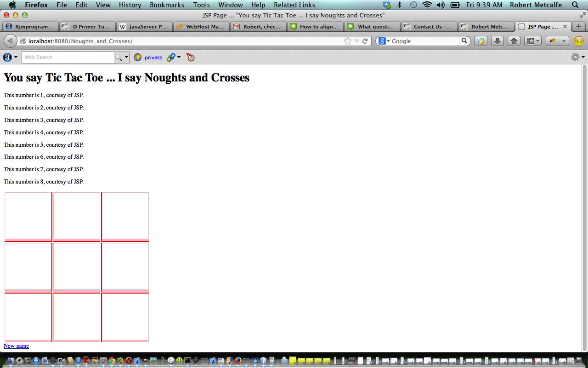Click the bee add-on toolbar icon

point(553,41)
